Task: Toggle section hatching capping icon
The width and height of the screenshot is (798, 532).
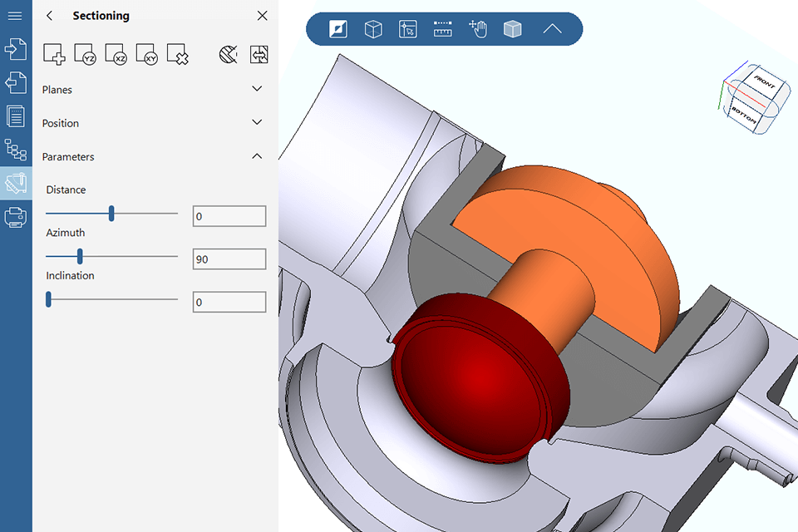Action: pyautogui.click(x=229, y=55)
